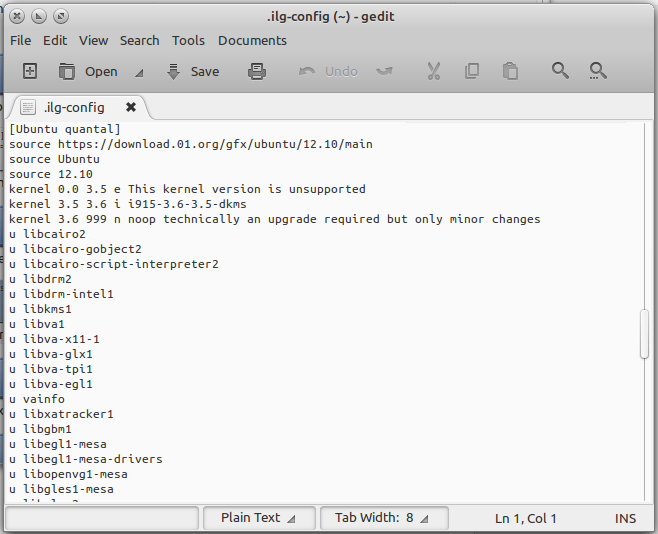Click the Ln 1, Col 1 status indicator
Viewport: 658px width, 534px height.
click(525, 518)
